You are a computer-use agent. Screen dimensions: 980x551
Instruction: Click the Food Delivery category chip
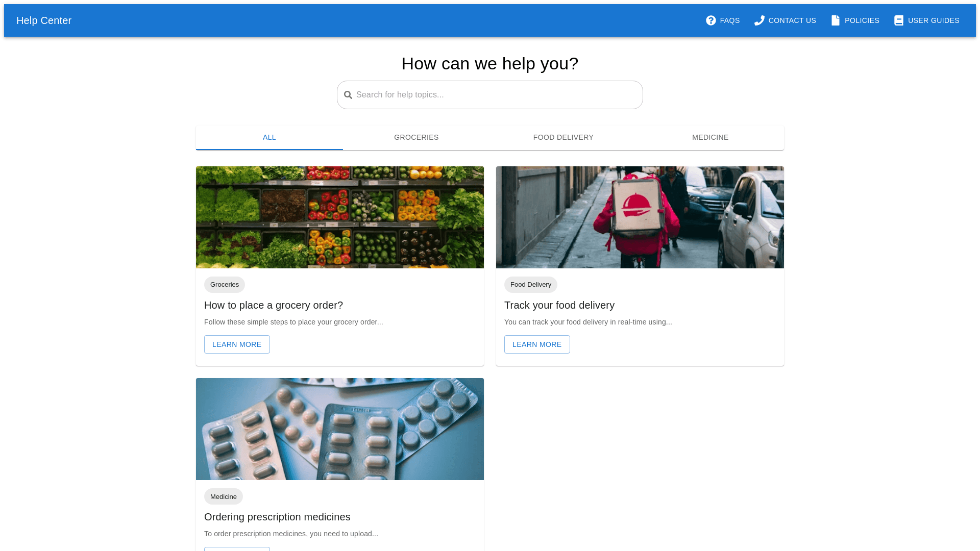[530, 285]
